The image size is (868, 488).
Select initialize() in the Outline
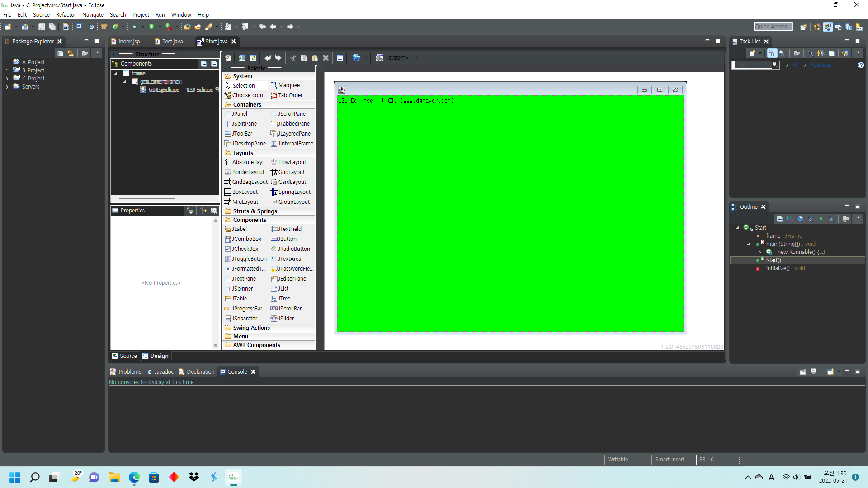(x=777, y=268)
